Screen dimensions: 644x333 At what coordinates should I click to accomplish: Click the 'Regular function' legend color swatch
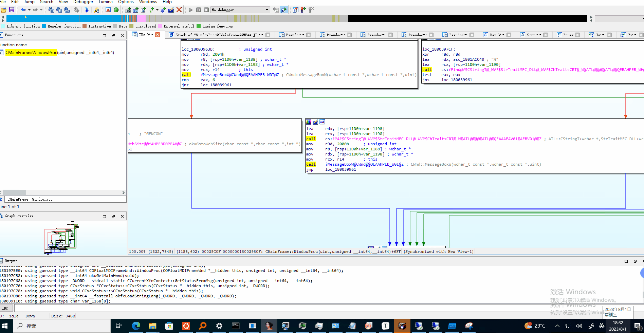click(x=44, y=26)
